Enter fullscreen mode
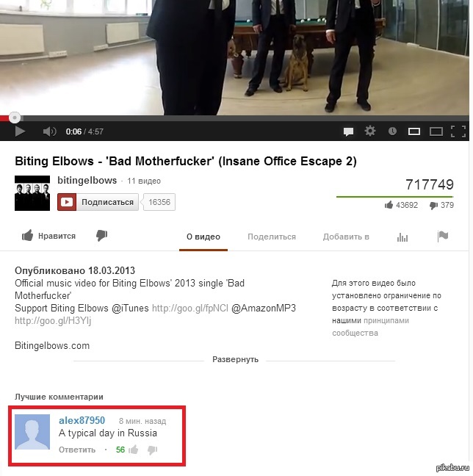This screenshot has height=476, width=473. point(458,131)
